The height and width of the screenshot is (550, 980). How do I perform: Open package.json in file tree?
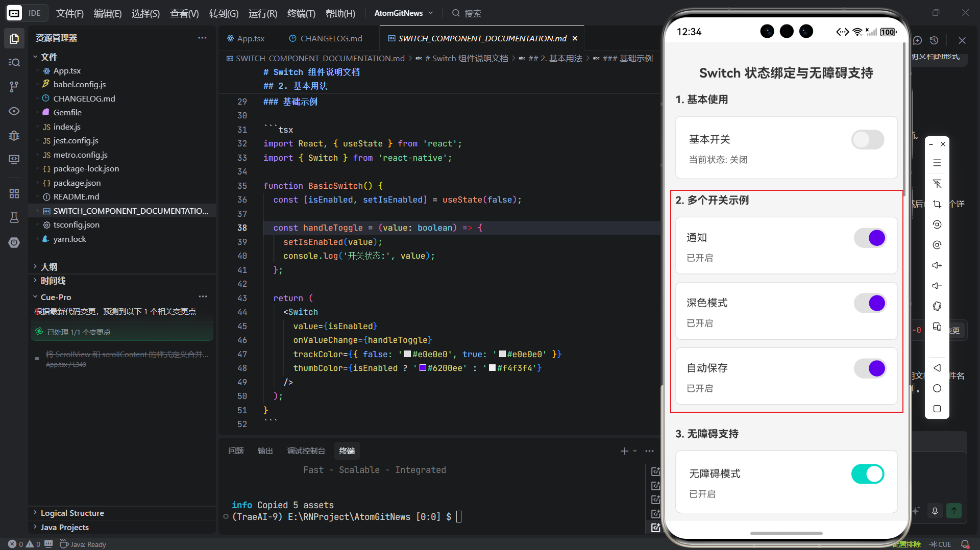coord(77,183)
